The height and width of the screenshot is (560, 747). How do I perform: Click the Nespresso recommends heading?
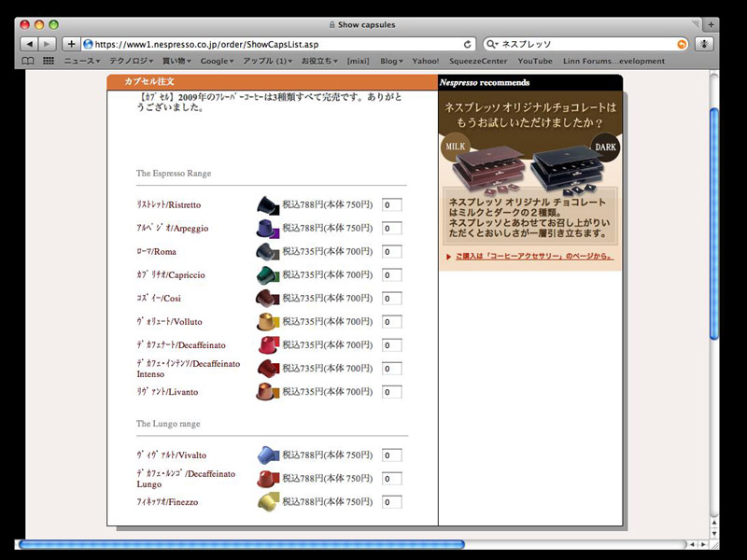click(484, 82)
